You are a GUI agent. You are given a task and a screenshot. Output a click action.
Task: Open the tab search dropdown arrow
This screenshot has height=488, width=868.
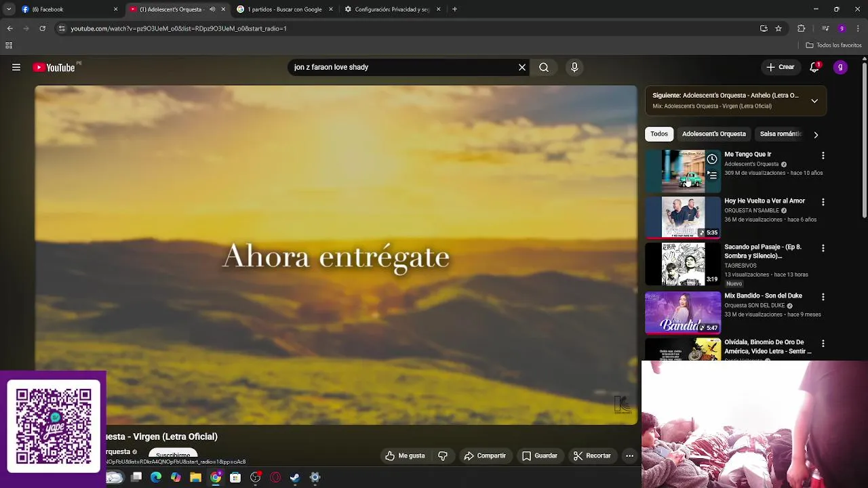(x=9, y=9)
